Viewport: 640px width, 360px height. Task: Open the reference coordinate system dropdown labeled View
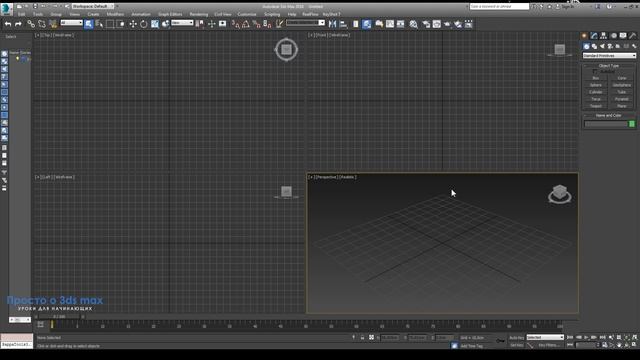pyautogui.click(x=182, y=23)
